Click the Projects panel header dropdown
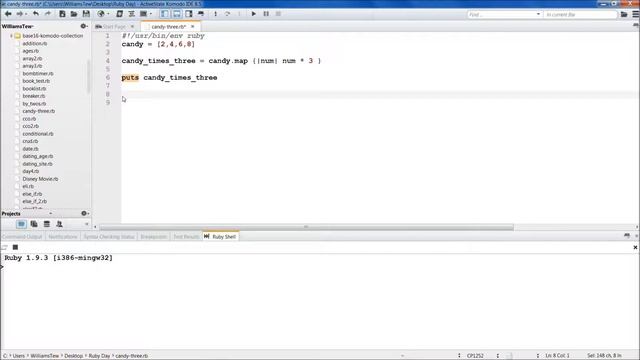 (51, 213)
